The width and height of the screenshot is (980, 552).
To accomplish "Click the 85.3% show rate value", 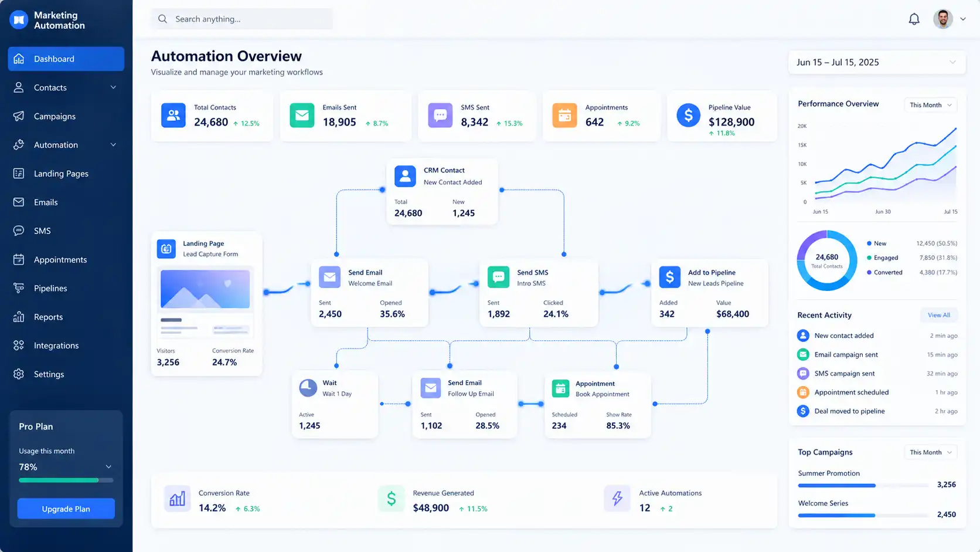I will (x=618, y=426).
